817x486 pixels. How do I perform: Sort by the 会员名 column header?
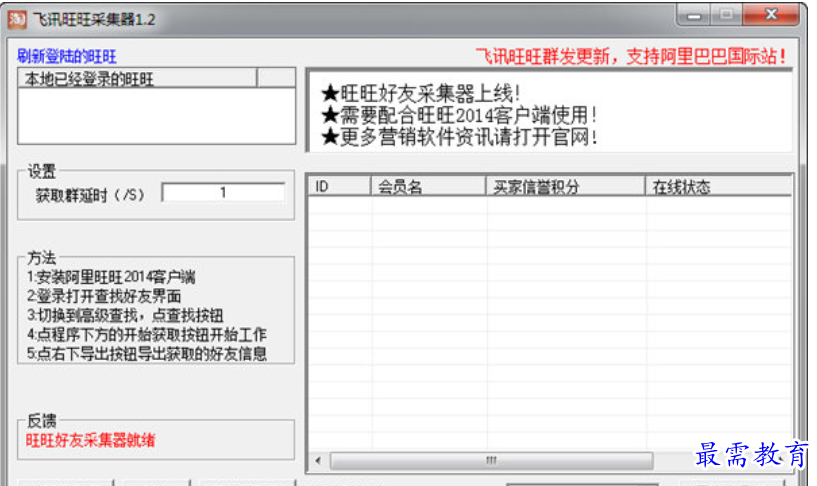tap(428, 186)
